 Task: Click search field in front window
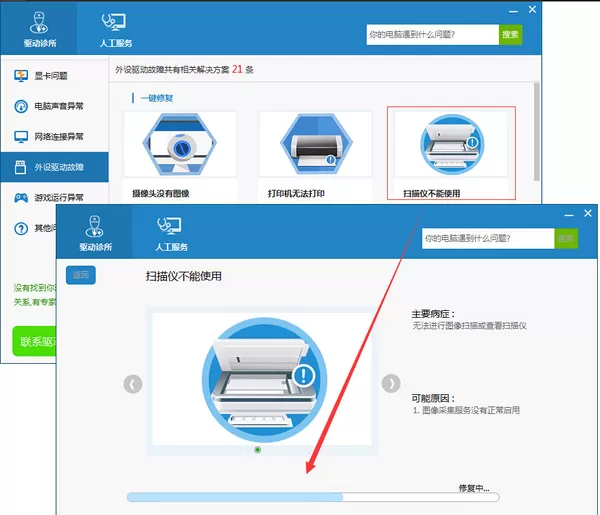[488, 239]
